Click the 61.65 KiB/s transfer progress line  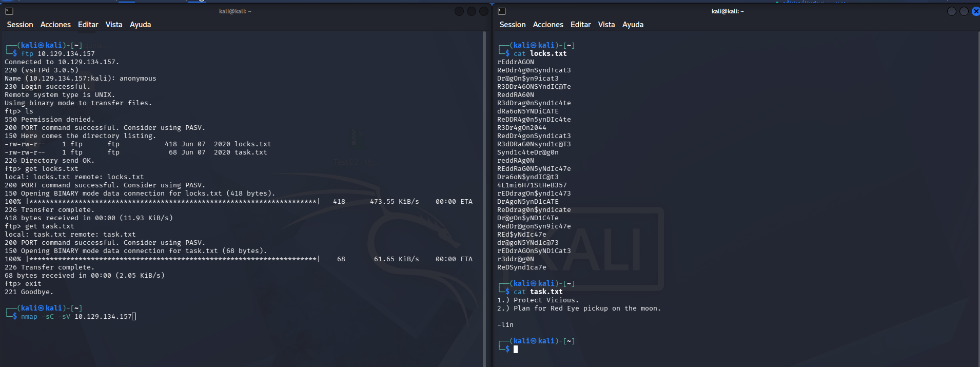tap(239, 259)
